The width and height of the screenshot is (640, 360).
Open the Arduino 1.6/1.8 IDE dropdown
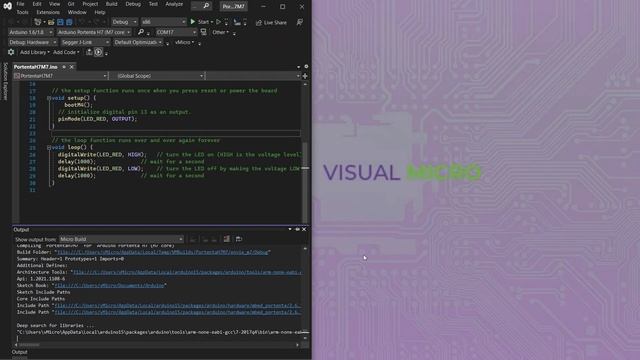click(31, 32)
